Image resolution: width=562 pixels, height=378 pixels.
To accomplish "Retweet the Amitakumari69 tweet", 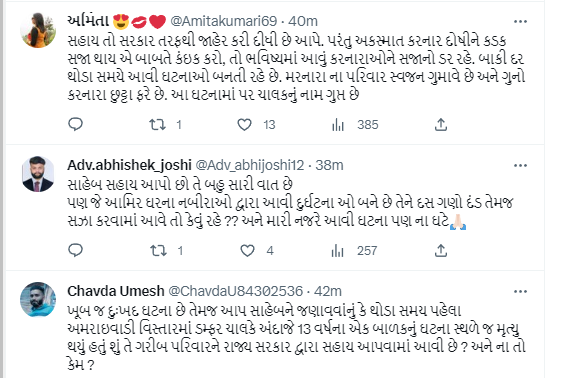I will coord(158,124).
